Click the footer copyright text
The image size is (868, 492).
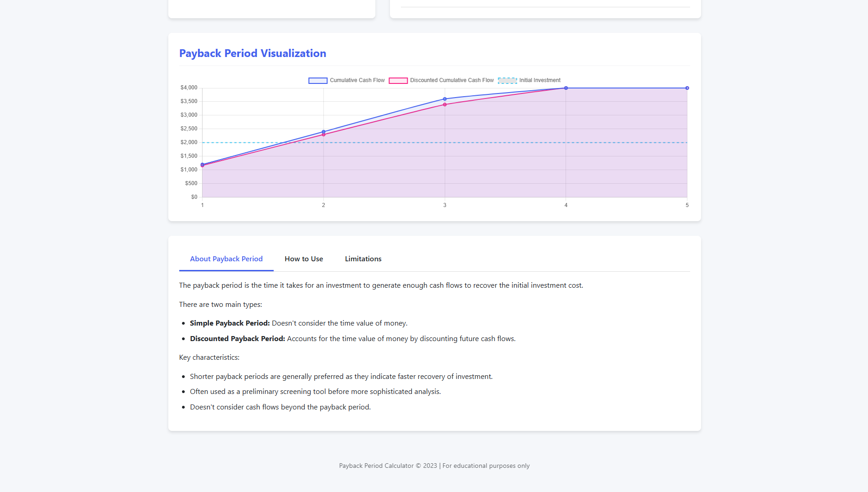click(434, 466)
